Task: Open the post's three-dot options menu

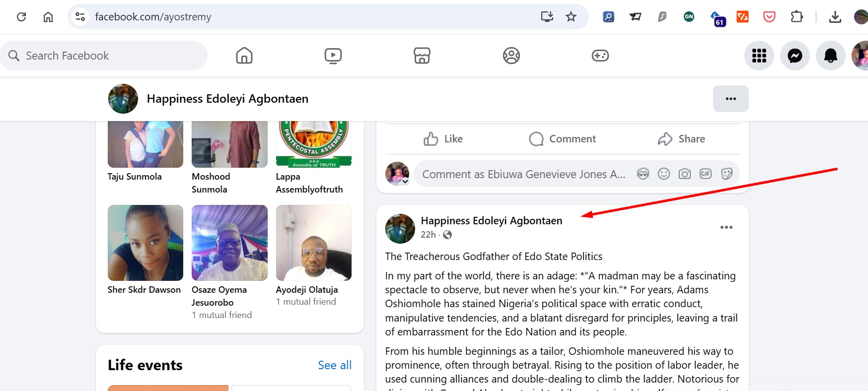Action: tap(726, 227)
